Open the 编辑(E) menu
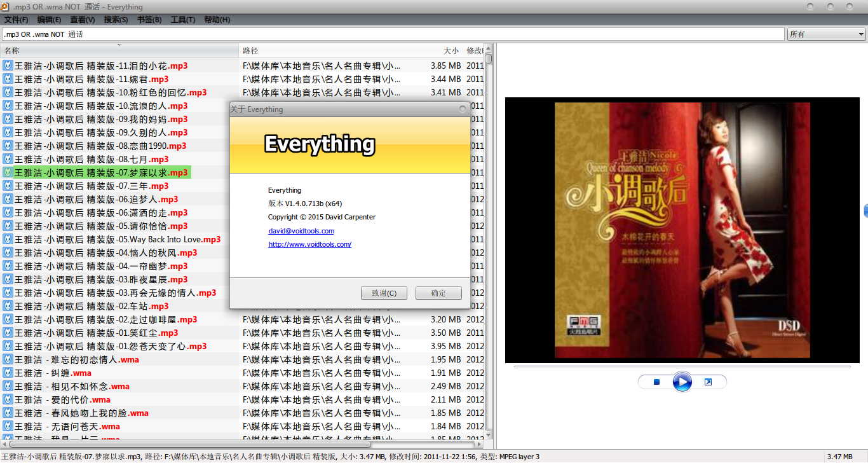868x463 pixels. (49, 20)
